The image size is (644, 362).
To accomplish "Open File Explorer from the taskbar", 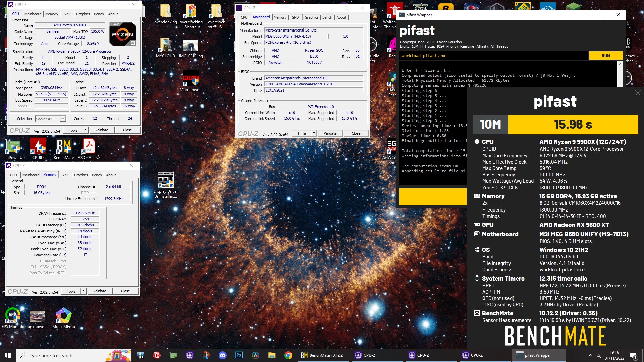I will click(272, 355).
